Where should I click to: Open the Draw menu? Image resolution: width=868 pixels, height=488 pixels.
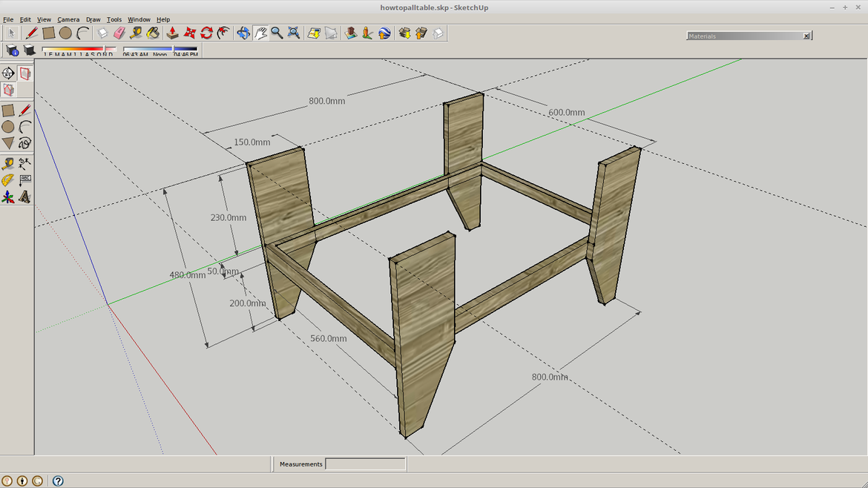point(93,19)
